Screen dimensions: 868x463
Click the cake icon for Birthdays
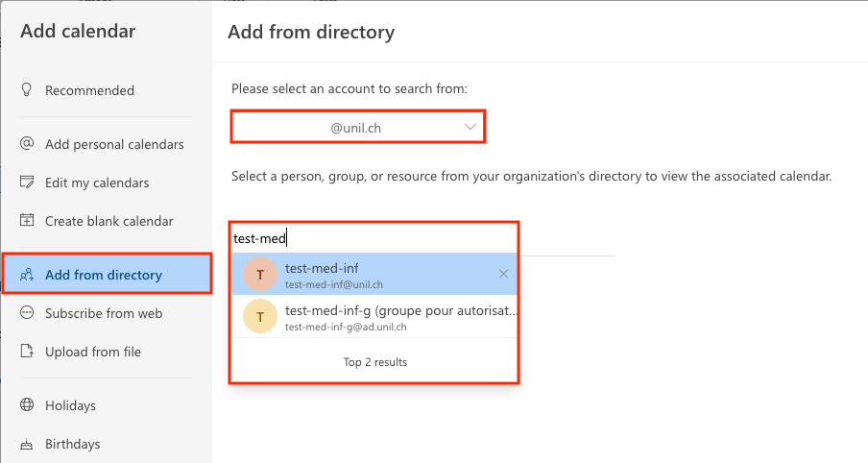click(x=27, y=444)
